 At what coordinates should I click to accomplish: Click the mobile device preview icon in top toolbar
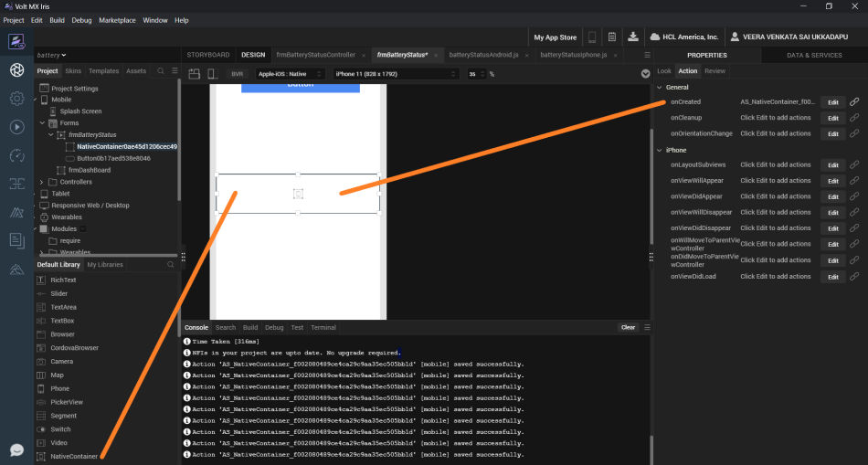tap(592, 37)
